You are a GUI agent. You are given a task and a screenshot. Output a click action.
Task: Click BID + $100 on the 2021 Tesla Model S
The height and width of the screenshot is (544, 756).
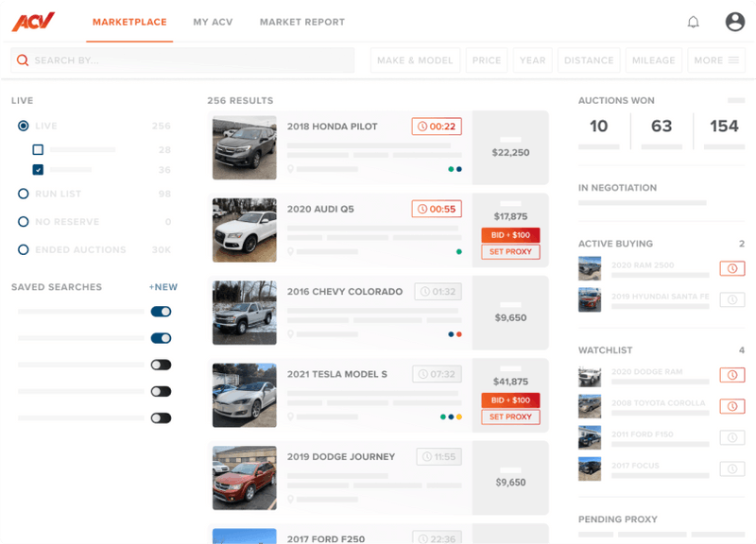(510, 399)
